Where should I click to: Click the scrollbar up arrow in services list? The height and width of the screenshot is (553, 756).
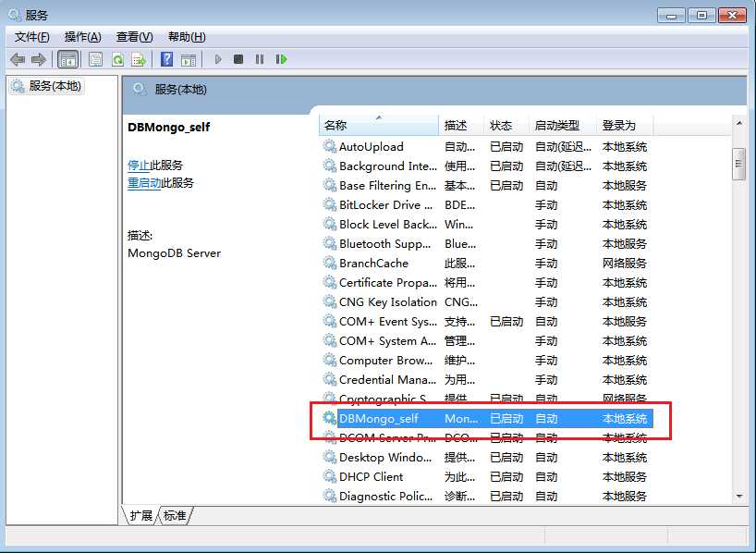[739, 123]
